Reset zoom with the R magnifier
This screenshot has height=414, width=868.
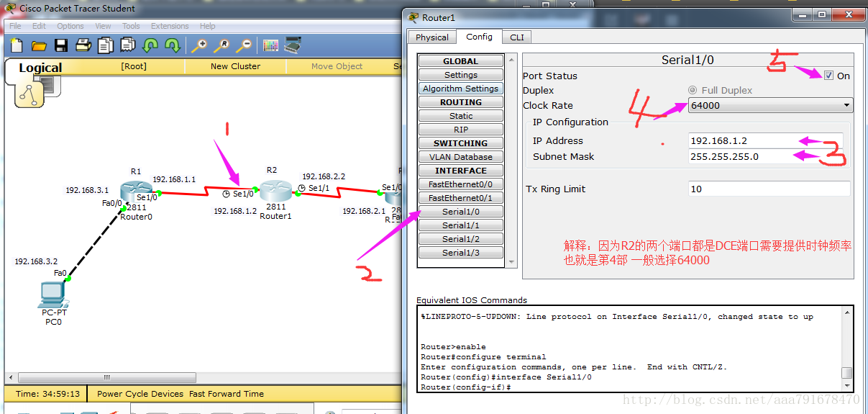[222, 45]
